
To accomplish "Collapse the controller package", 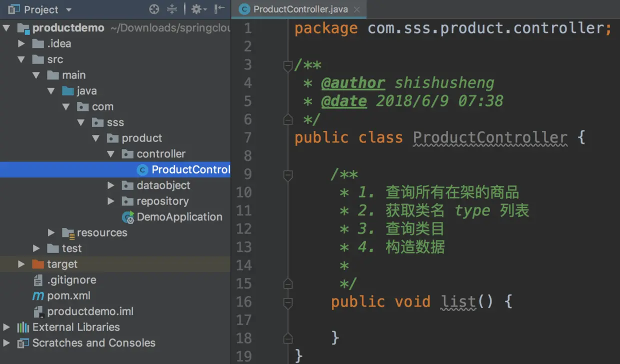I will pyautogui.click(x=111, y=154).
